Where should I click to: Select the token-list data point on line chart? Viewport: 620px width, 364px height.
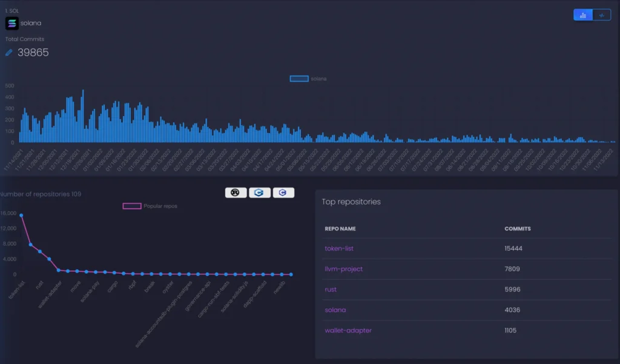[x=21, y=215]
